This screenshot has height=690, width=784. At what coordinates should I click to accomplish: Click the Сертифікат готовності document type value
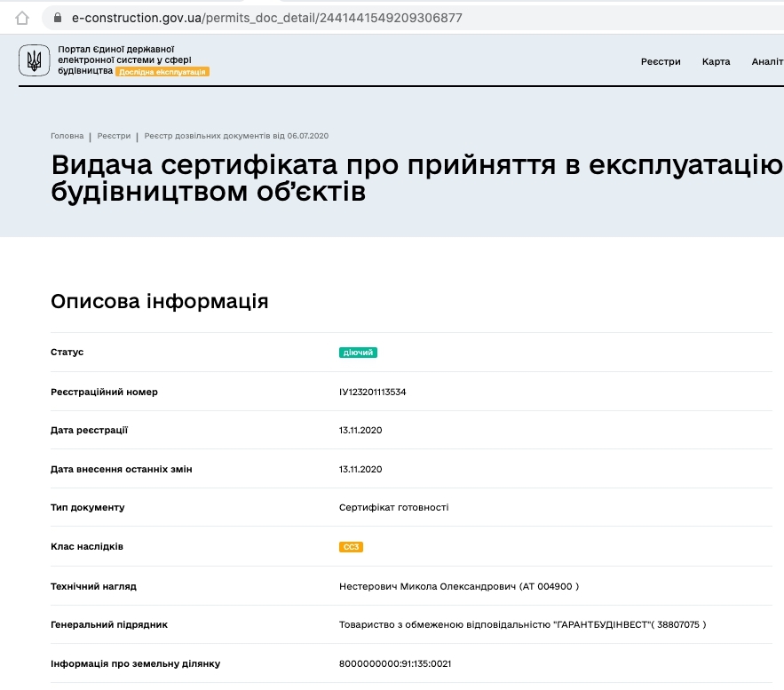393,507
